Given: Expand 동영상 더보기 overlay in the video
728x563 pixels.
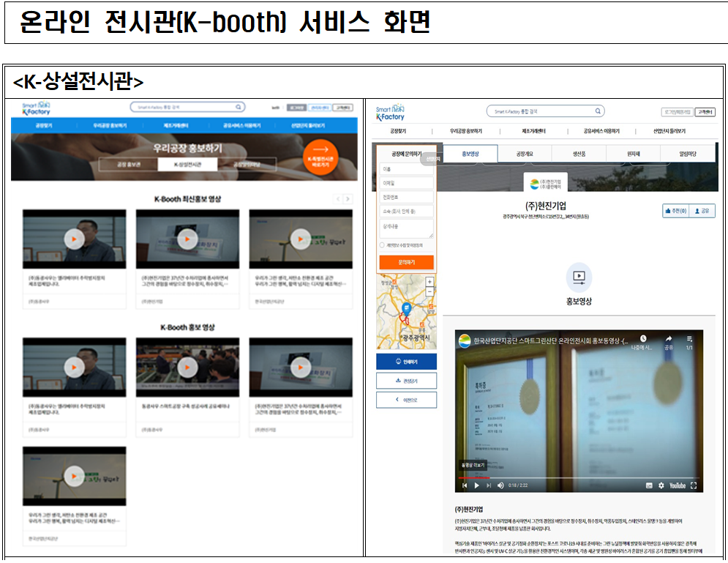Looking at the screenshot, I should pos(473,465).
